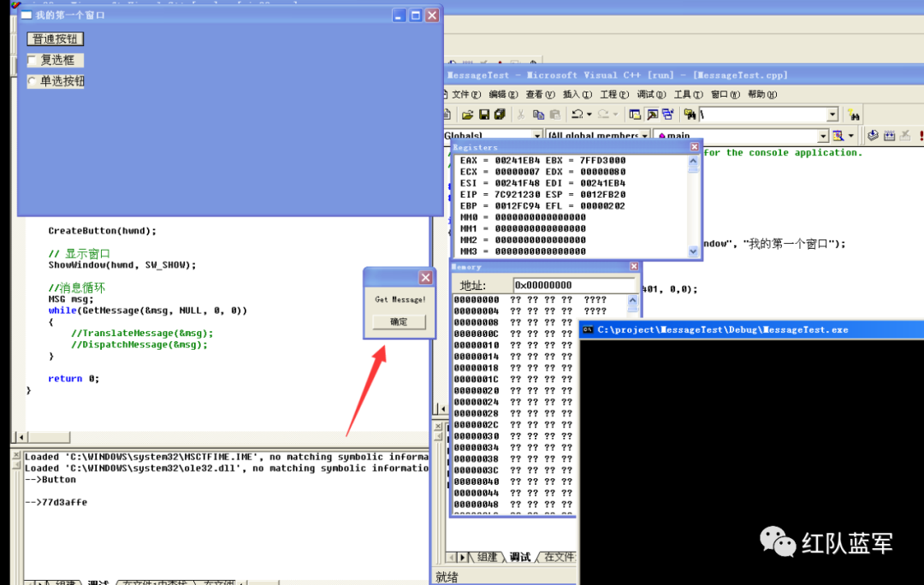Click the Compile toolbar icon
The width and height of the screenshot is (924, 585).
coord(873,136)
